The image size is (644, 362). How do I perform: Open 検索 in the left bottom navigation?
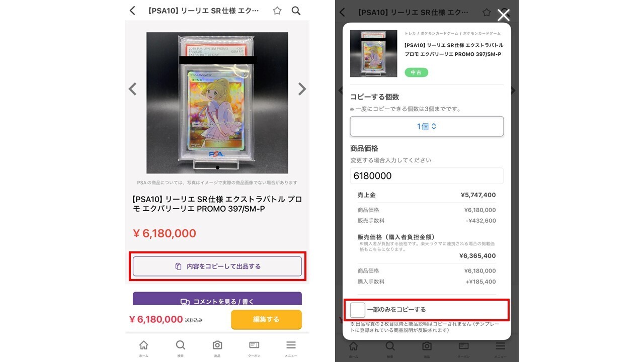181,348
